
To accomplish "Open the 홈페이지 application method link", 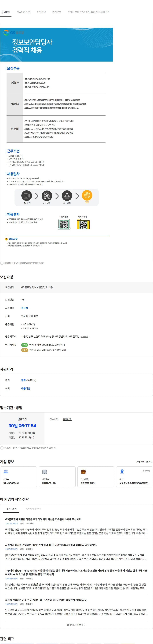I will (67, 419).
